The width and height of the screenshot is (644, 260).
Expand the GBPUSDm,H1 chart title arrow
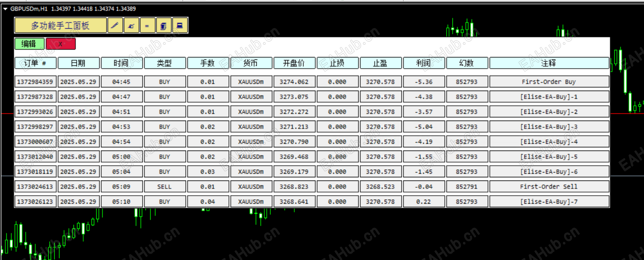(x=5, y=9)
